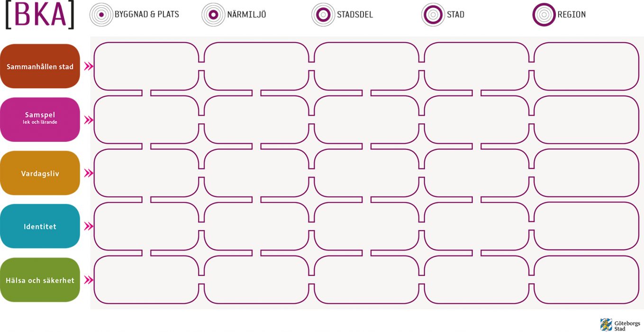Screen dimensions: 644x332
Task: Click the Stad concentric circle icon
Action: [433, 15]
